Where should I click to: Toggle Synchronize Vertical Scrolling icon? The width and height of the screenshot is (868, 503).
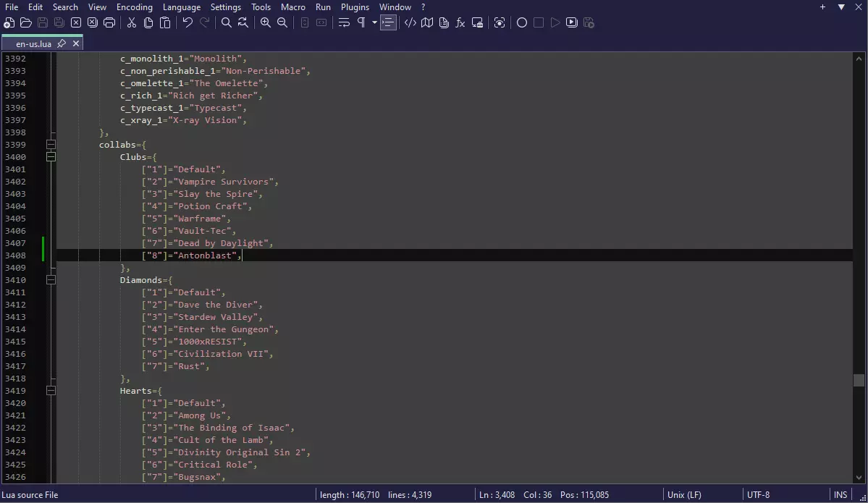point(305,22)
